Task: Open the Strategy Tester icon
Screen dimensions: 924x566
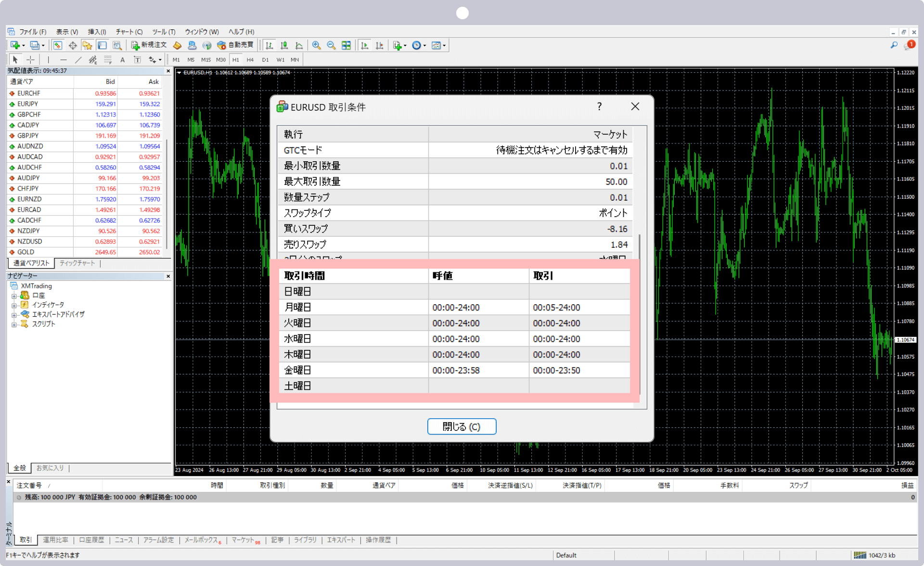Action: click(117, 45)
